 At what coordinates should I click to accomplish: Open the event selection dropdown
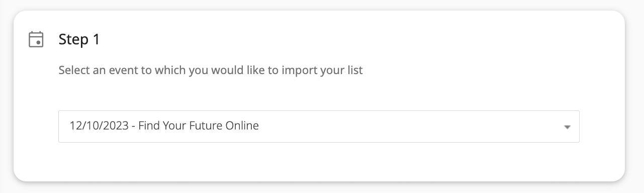click(319, 126)
